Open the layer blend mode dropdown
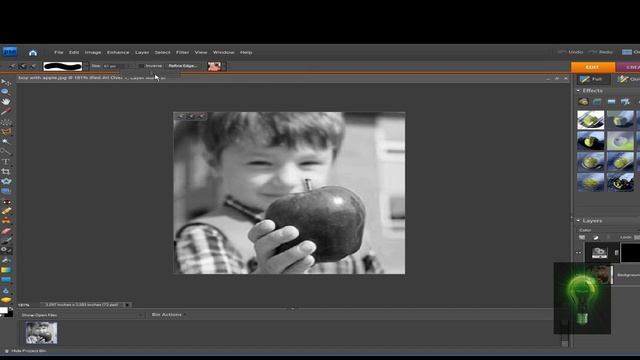The image size is (640, 360). click(x=608, y=230)
